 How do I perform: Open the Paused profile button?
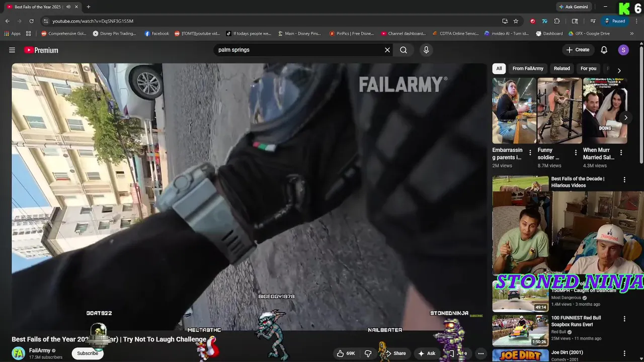pos(614,21)
